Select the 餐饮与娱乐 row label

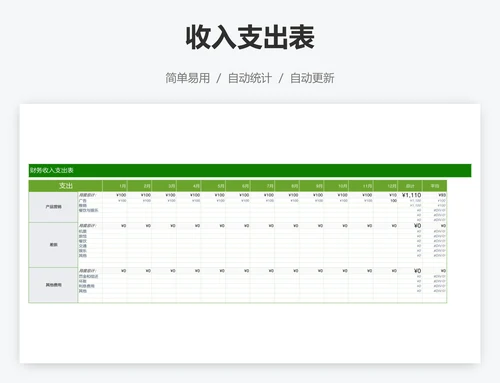click(x=88, y=210)
